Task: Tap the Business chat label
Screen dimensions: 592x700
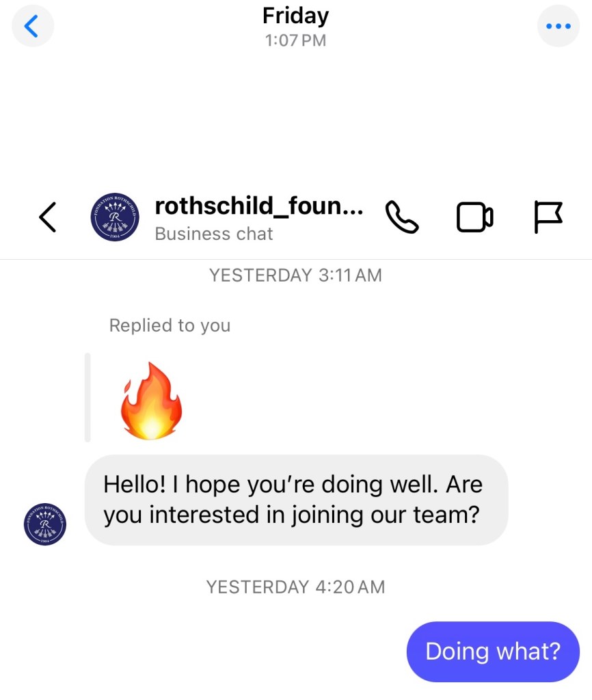Action: [x=214, y=234]
